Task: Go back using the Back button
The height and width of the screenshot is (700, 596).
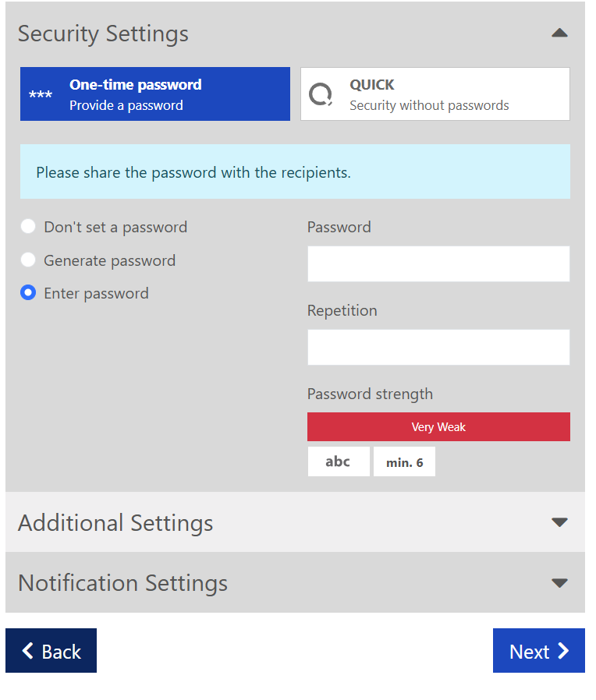Action: pyautogui.click(x=51, y=651)
